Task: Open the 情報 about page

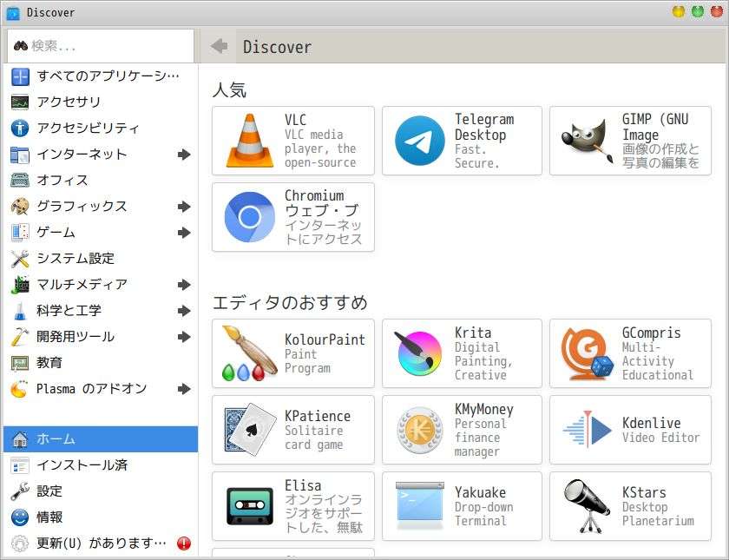Action: point(101,517)
